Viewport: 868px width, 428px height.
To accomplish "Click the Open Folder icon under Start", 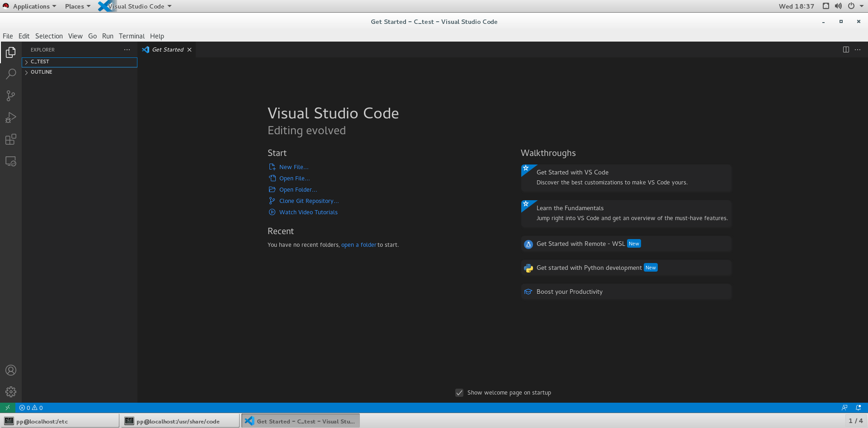I will pyautogui.click(x=272, y=189).
